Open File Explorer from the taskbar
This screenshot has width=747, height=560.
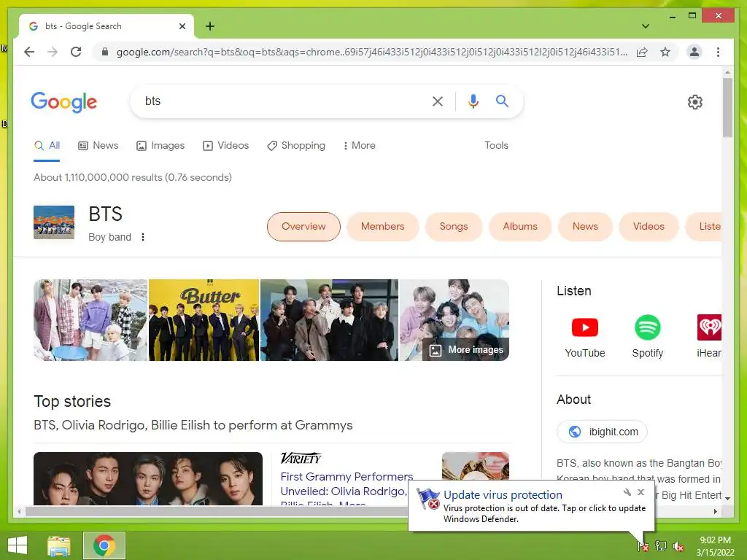pos(59,545)
